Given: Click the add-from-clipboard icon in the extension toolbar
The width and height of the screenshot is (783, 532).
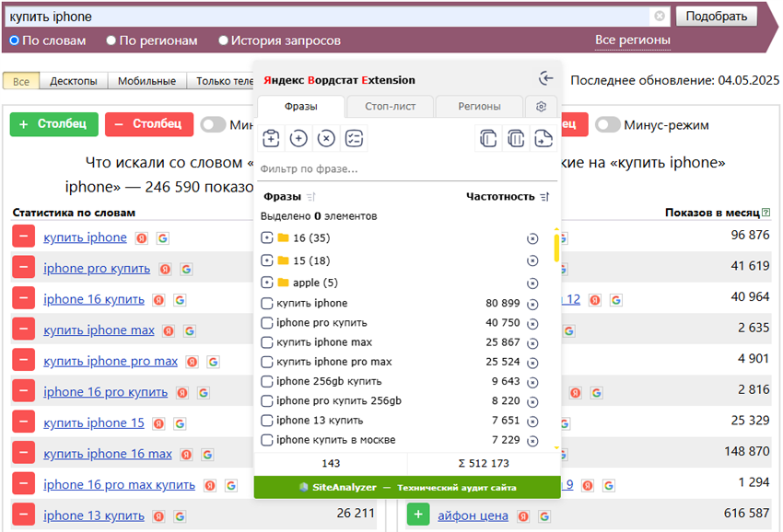Looking at the screenshot, I should (x=271, y=138).
